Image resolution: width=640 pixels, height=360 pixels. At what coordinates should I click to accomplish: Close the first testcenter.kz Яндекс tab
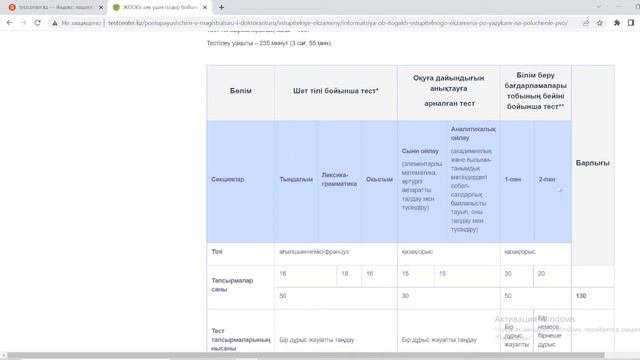click(101, 7)
